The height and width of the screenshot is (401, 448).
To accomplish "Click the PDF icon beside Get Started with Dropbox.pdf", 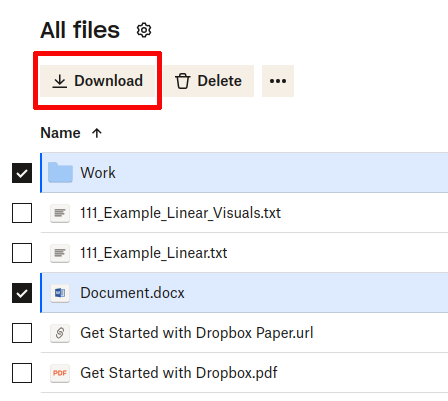I will (60, 373).
